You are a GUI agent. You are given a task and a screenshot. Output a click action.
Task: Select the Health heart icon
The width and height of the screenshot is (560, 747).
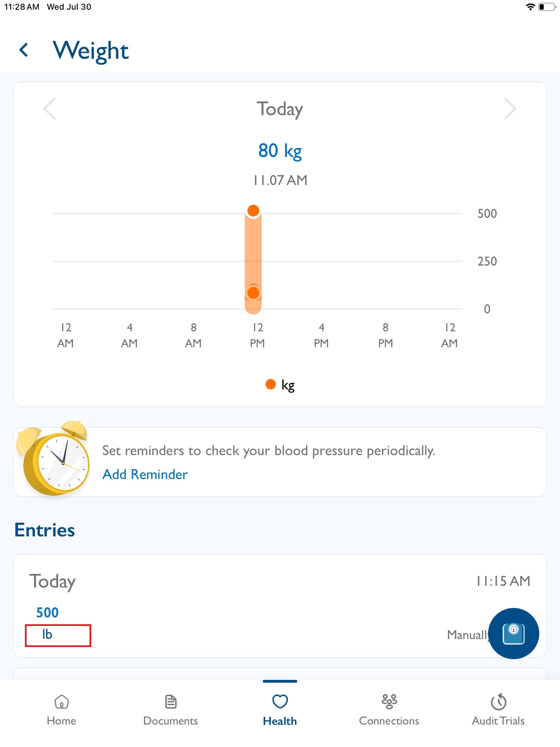[x=280, y=702]
